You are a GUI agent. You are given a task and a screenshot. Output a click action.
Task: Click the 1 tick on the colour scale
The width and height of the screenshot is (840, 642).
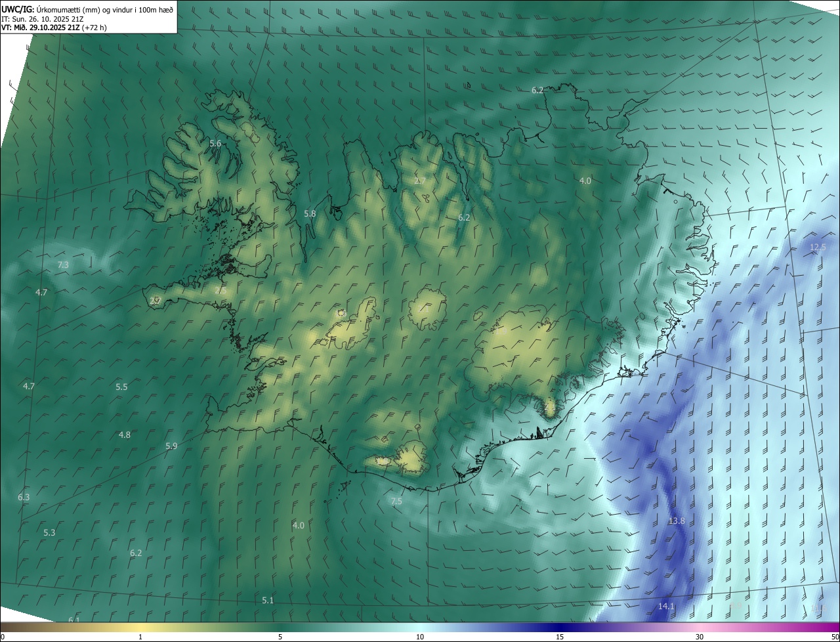[140, 637]
